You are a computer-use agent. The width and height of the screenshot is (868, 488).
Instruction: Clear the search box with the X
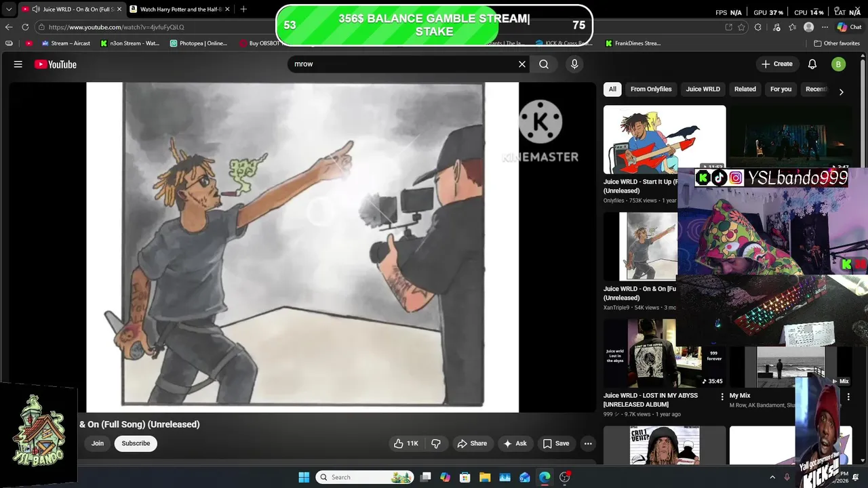522,64
